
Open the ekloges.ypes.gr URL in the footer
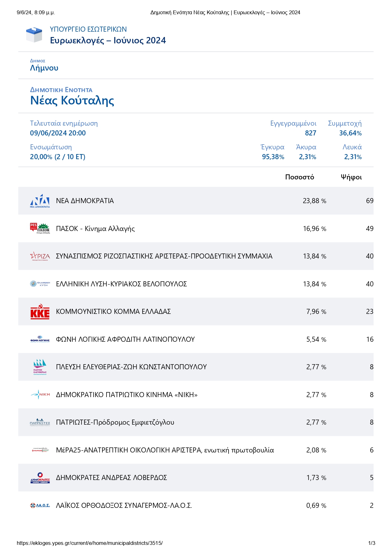pos(90,543)
